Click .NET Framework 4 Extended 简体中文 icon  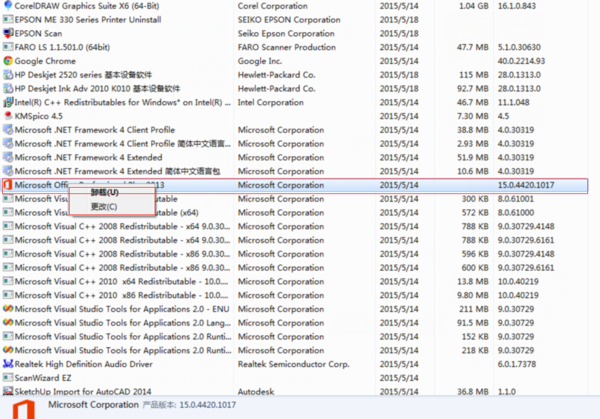coord(8,171)
